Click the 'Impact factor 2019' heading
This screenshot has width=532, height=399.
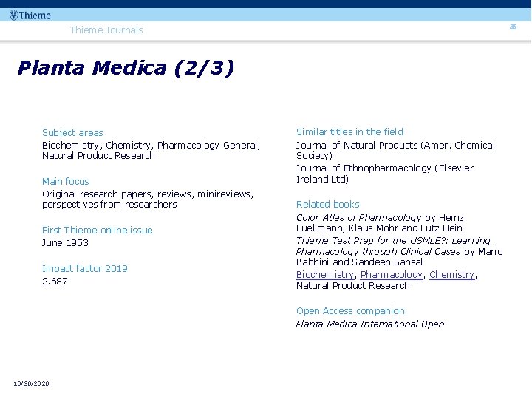(85, 269)
